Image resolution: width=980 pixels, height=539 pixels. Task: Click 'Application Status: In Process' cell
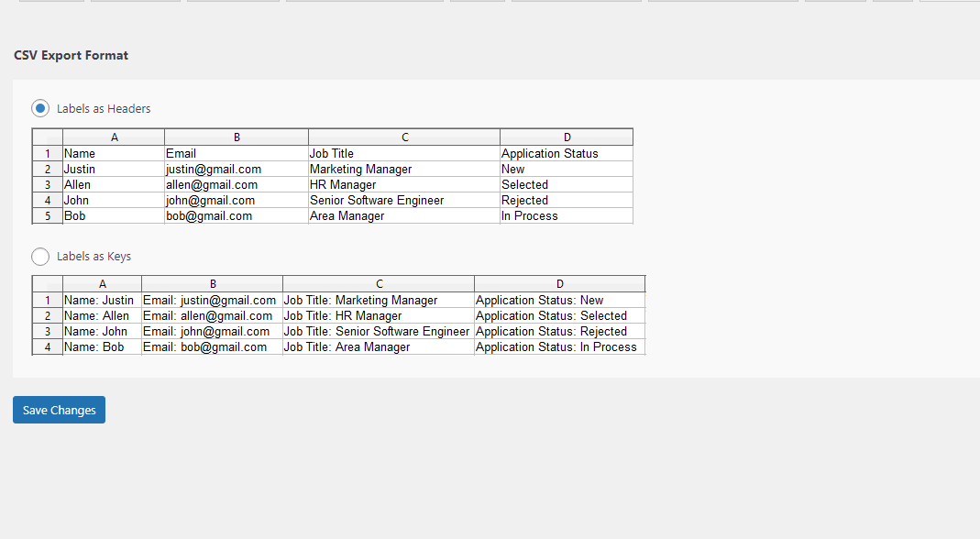coord(556,347)
